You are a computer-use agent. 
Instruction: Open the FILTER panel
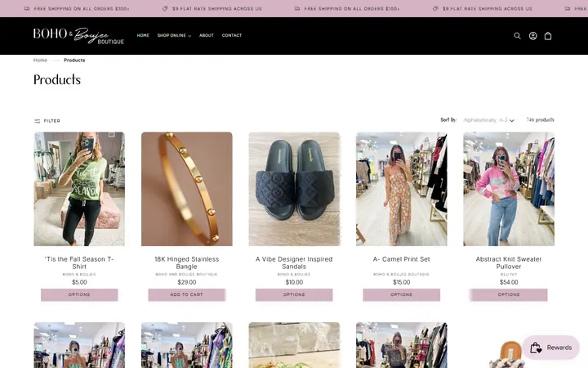[47, 121]
